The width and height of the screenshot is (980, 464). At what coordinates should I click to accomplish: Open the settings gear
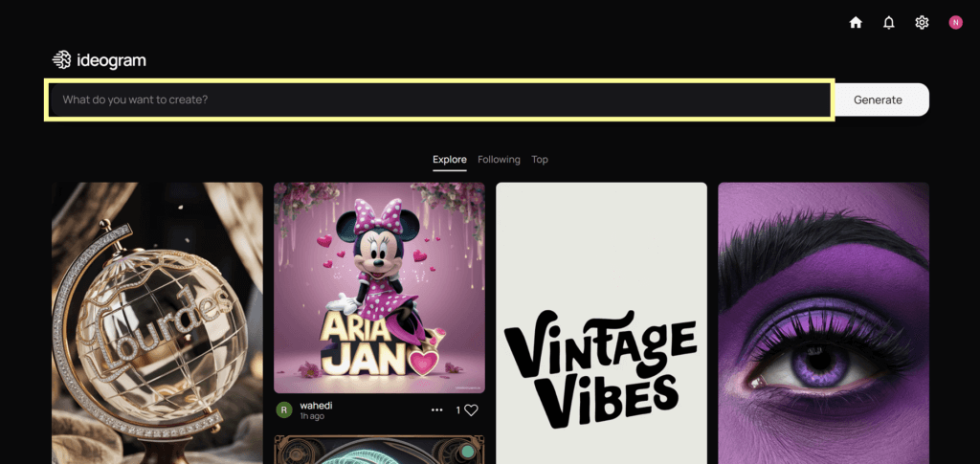pos(922,22)
